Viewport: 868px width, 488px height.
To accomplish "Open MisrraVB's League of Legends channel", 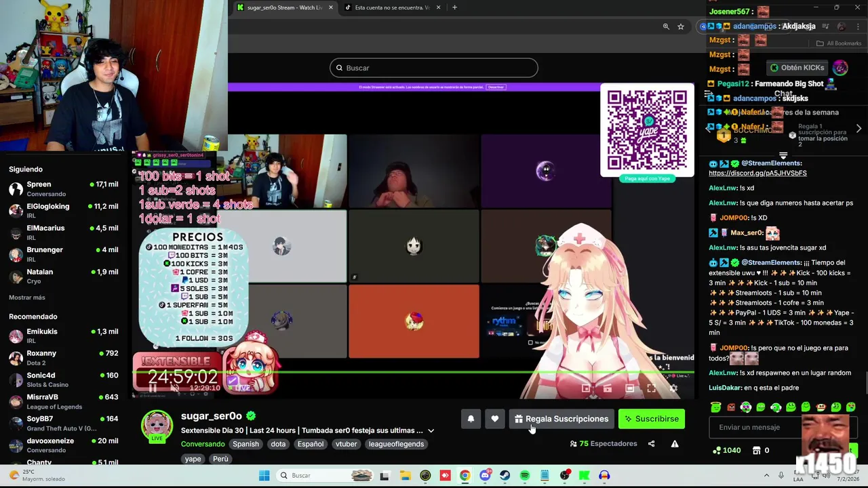I will (x=63, y=401).
